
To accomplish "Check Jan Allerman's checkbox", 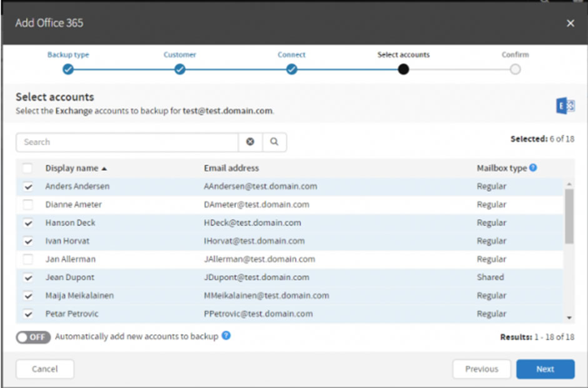I will pos(28,259).
